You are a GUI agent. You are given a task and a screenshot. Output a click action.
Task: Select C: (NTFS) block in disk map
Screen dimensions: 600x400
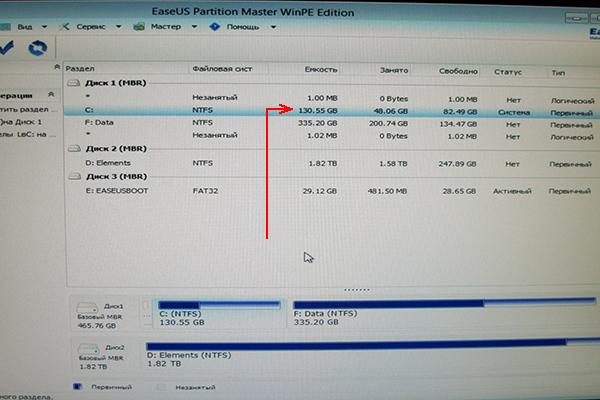219,314
